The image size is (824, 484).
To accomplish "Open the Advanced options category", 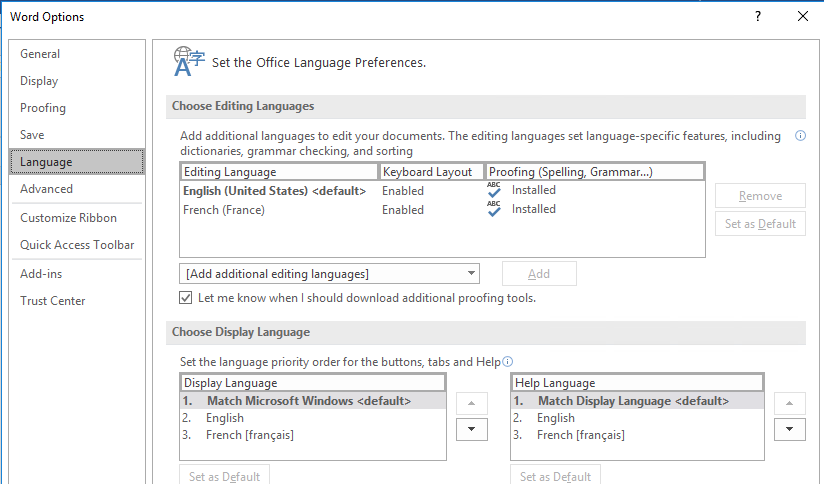I will click(46, 189).
